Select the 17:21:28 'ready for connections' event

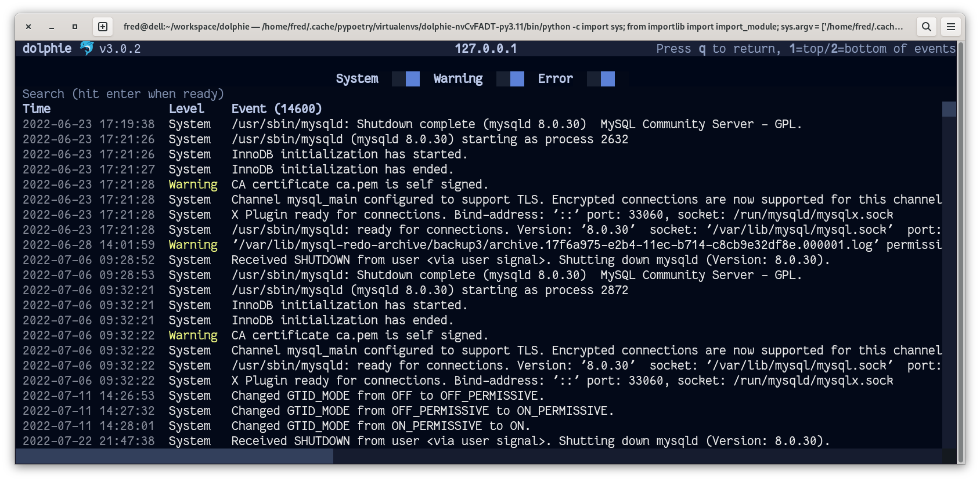(x=586, y=230)
